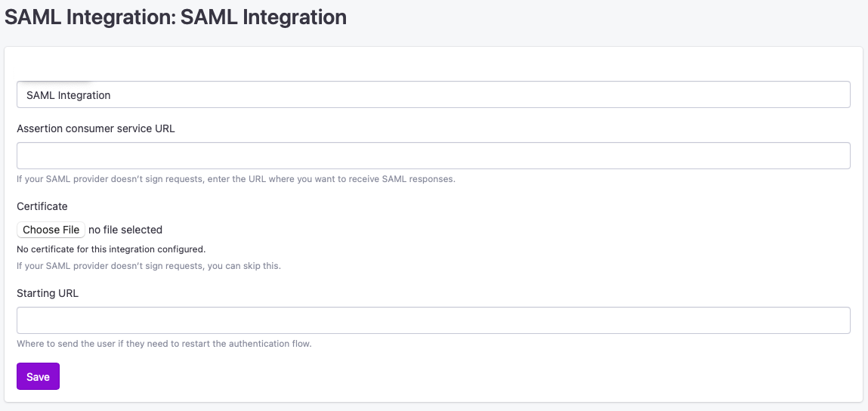The image size is (868, 411).
Task: Click the 'no file selected' text
Action: coord(125,230)
